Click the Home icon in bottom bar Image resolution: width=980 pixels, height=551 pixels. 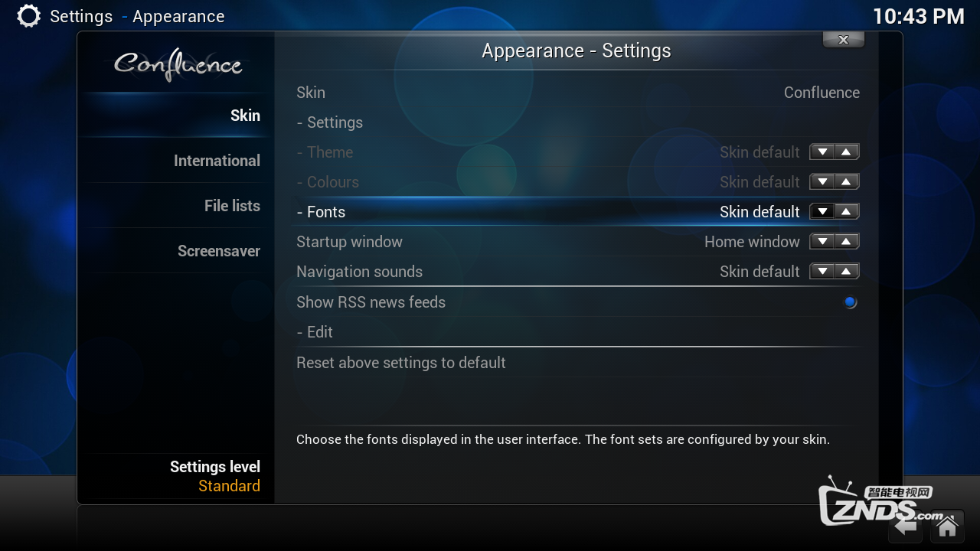click(x=947, y=527)
